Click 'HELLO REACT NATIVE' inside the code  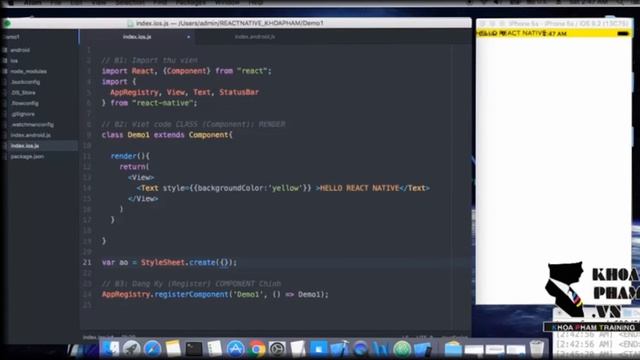point(360,188)
